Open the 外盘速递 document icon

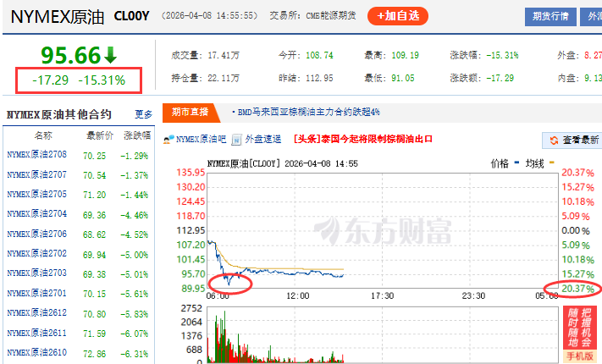click(x=236, y=140)
